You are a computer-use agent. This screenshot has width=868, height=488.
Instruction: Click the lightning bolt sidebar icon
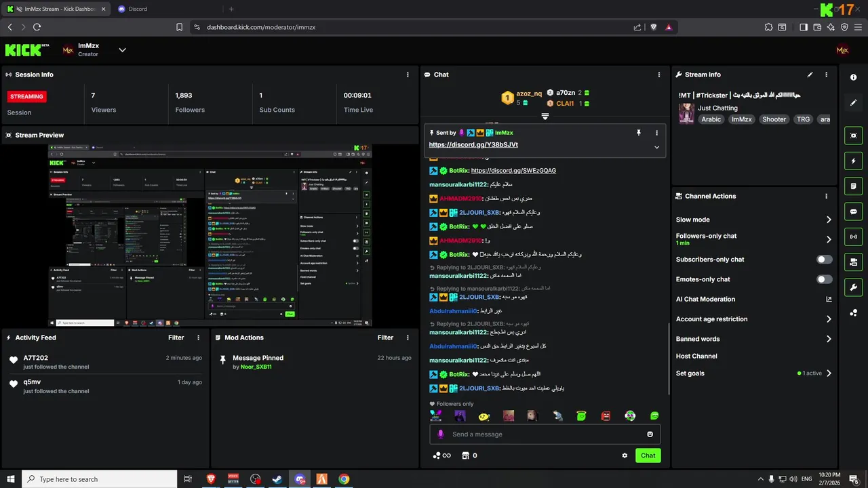click(853, 161)
